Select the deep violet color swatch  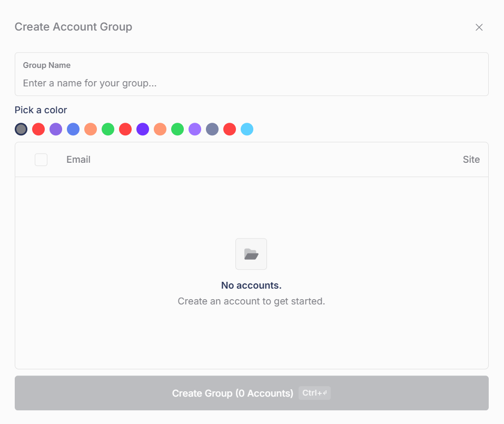(143, 129)
